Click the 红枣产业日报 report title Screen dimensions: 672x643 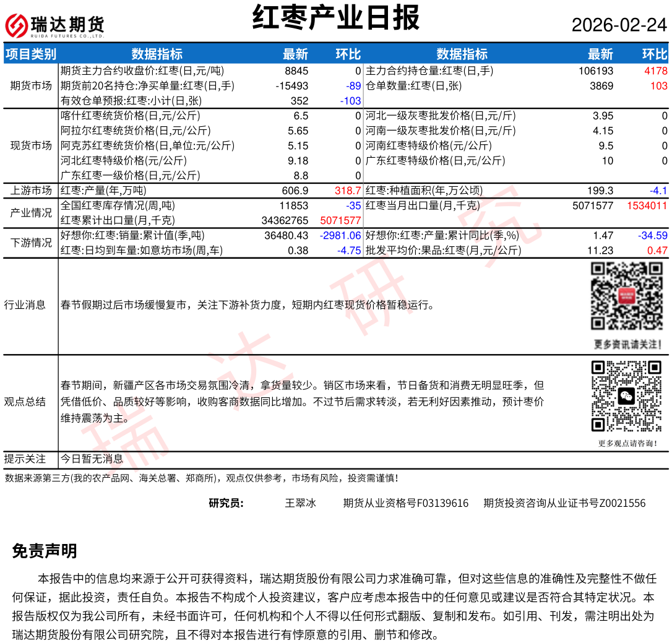[x=336, y=18]
